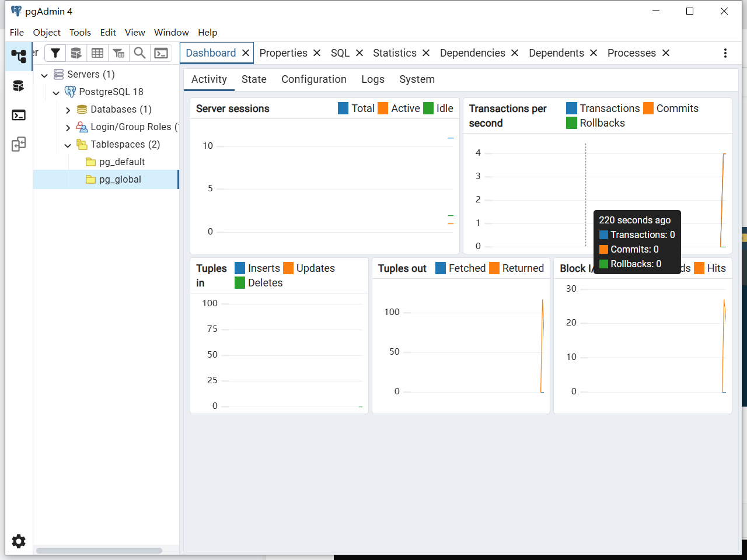Launch Query Tool from explorer toolbar
This screenshot has width=747, height=560.
[x=76, y=53]
